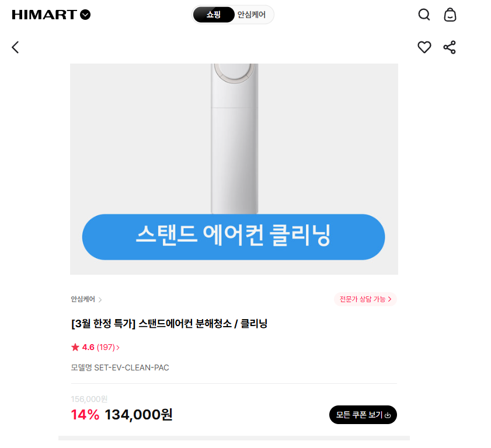Tap the share icon
Viewport: 491px width, 448px height.
pyautogui.click(x=450, y=47)
